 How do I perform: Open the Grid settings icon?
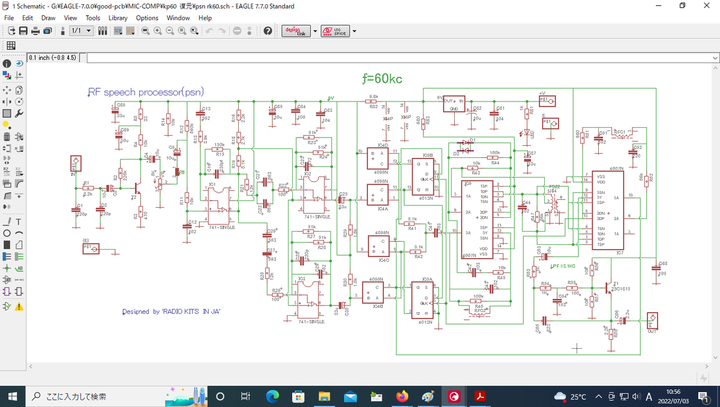pos(10,45)
